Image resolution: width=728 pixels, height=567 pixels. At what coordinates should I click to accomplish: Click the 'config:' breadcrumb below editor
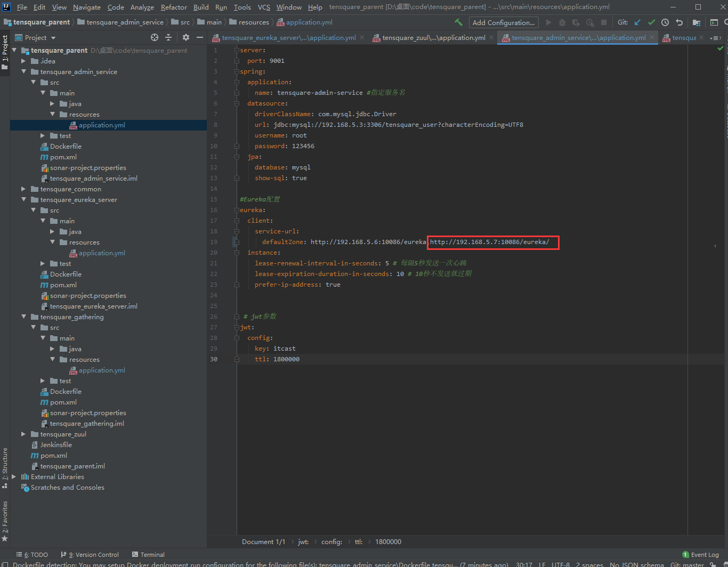coord(331,542)
